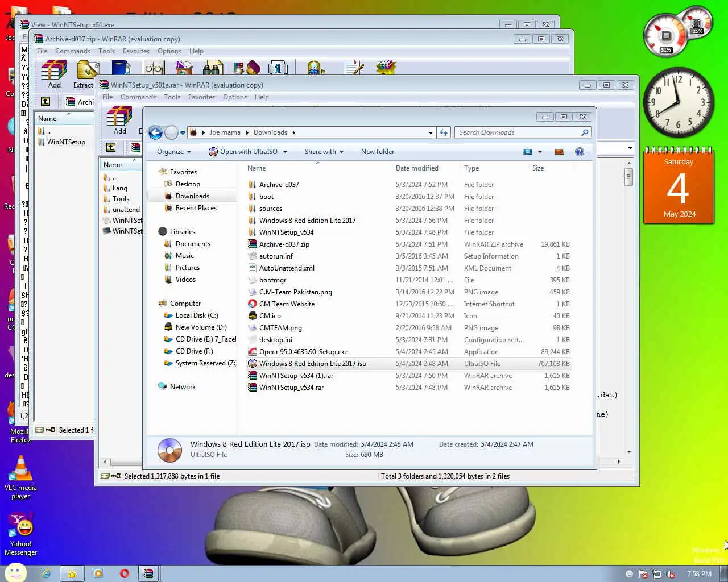Select CD Drive (F:)
Viewport: 728px width, 582px height.
pyautogui.click(x=194, y=351)
